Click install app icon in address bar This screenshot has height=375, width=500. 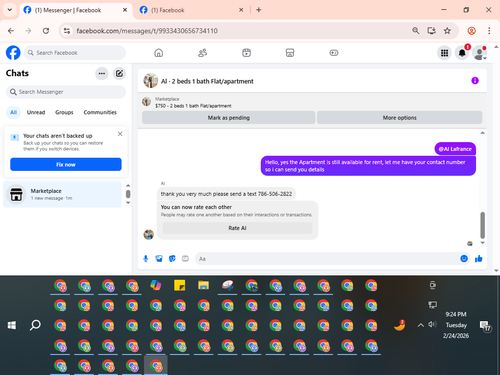[431, 31]
